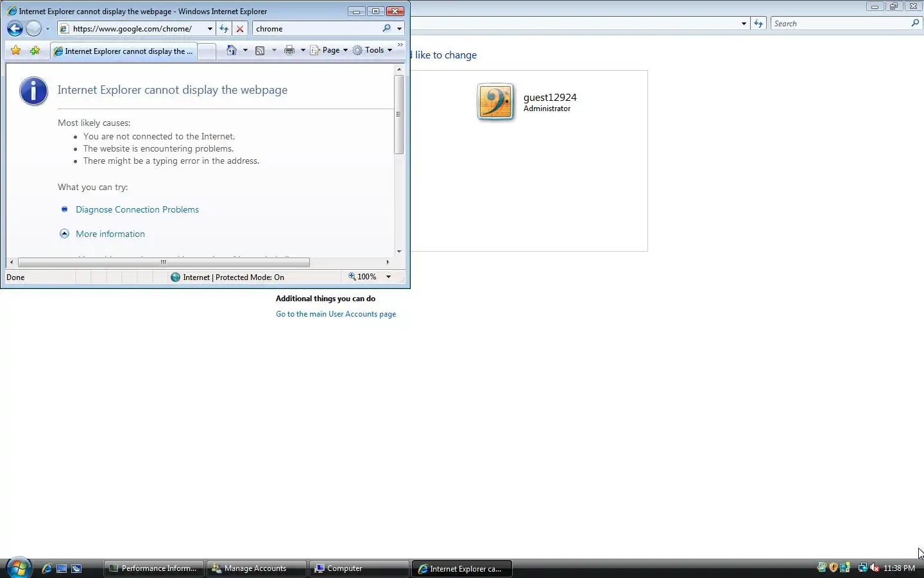Image resolution: width=924 pixels, height=578 pixels.
Task: Select the 'Internet Explorer cannot display the' tab
Action: pyautogui.click(x=123, y=51)
